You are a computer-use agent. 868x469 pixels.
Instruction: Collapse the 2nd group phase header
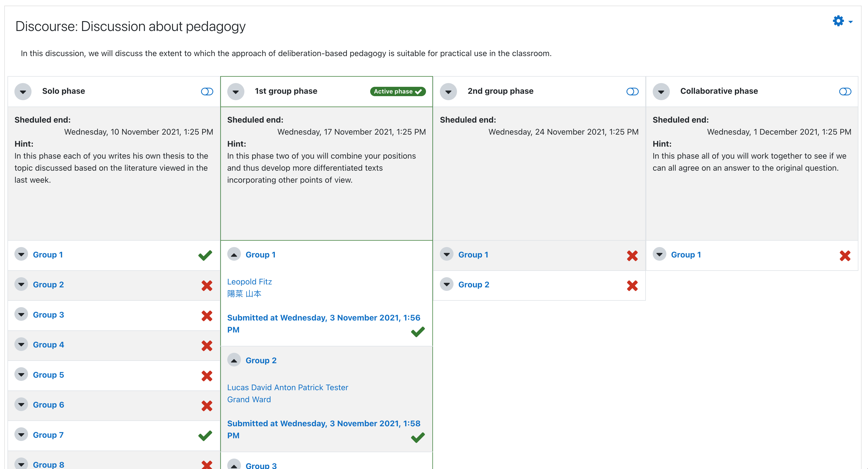(448, 92)
